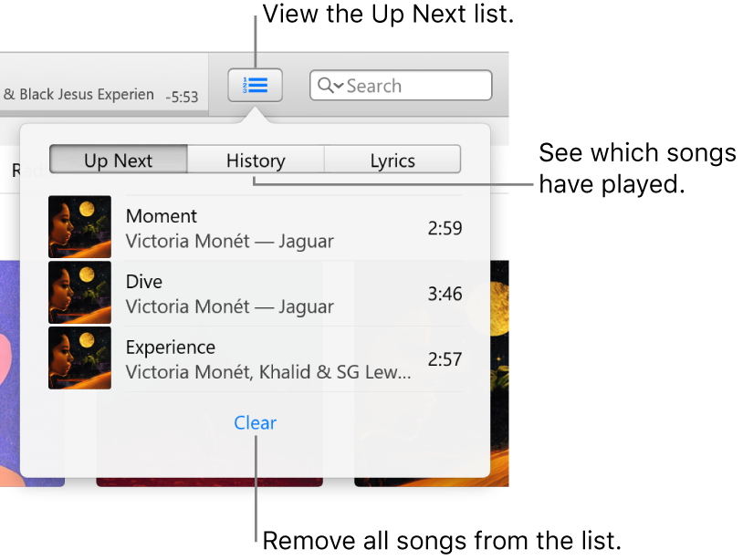Select the queue list icon above the popover
Screen dimensions: 743x560
(x=255, y=85)
